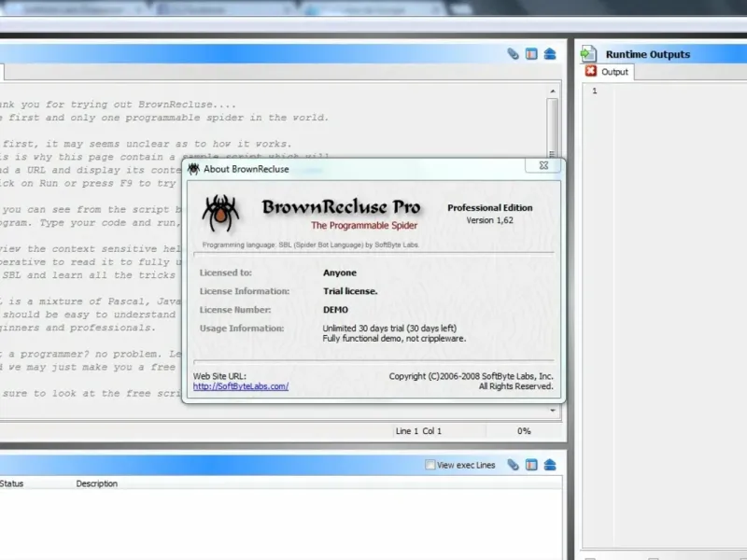Click the blue dock icon in lower panel header
This screenshot has height=560, width=747.
(550, 465)
